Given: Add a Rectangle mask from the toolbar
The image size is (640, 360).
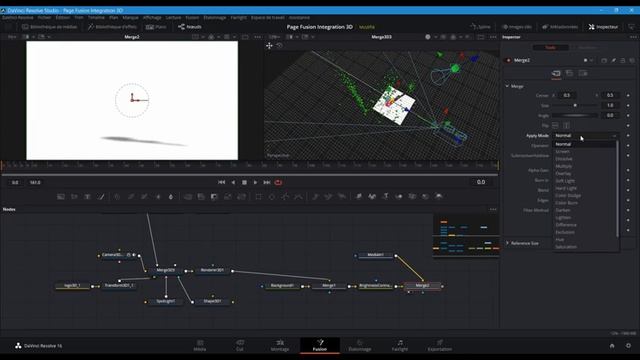Looking at the screenshot, I should pos(258,197).
